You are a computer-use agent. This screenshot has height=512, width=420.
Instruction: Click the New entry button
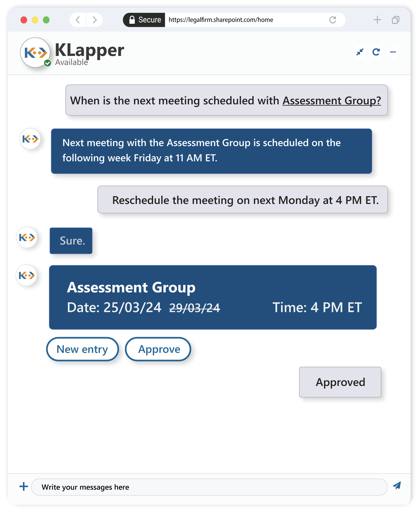click(81, 349)
